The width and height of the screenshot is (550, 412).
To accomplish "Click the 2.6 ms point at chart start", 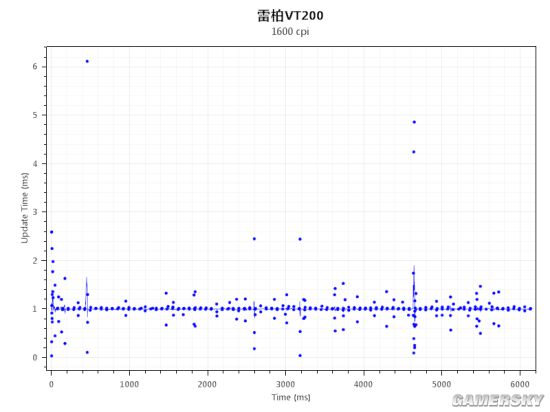I will [x=52, y=232].
